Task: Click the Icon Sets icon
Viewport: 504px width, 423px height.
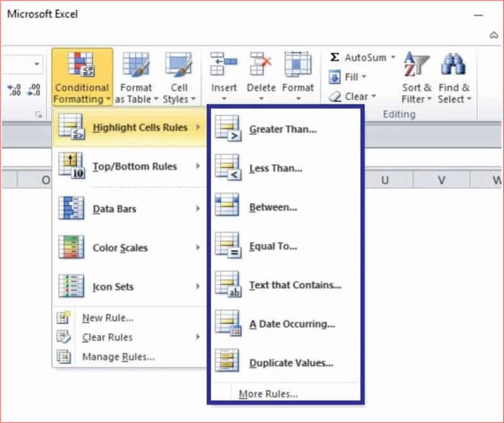Action: 71,286
